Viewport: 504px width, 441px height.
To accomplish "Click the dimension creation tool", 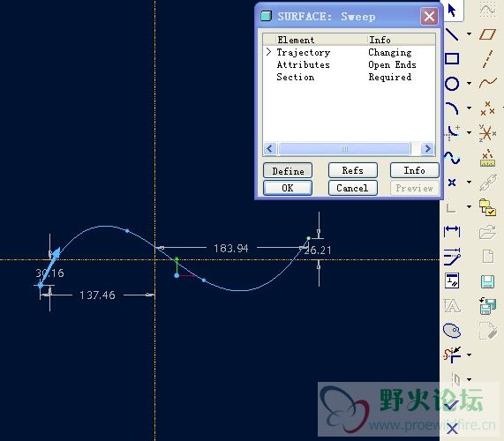I will point(452,230).
